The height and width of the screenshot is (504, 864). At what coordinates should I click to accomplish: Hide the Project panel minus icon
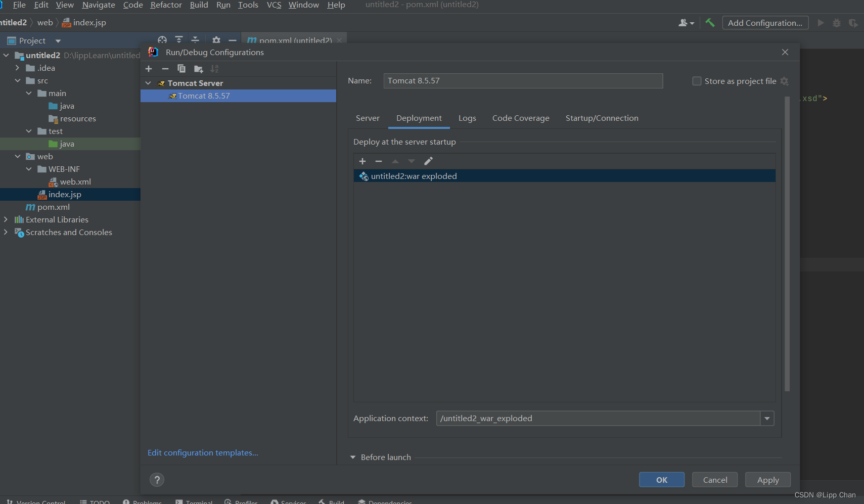(x=233, y=40)
